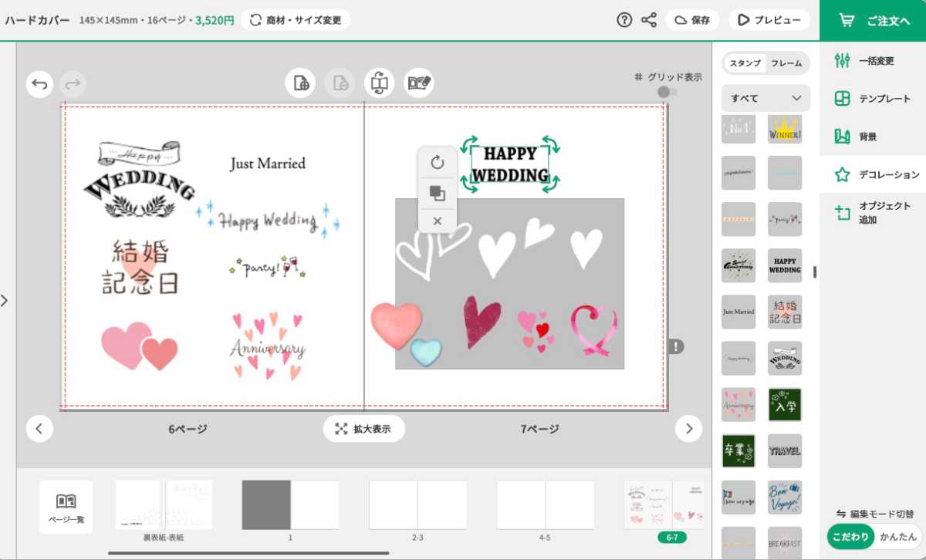
Task: Click the add page icon
Action: click(x=301, y=83)
